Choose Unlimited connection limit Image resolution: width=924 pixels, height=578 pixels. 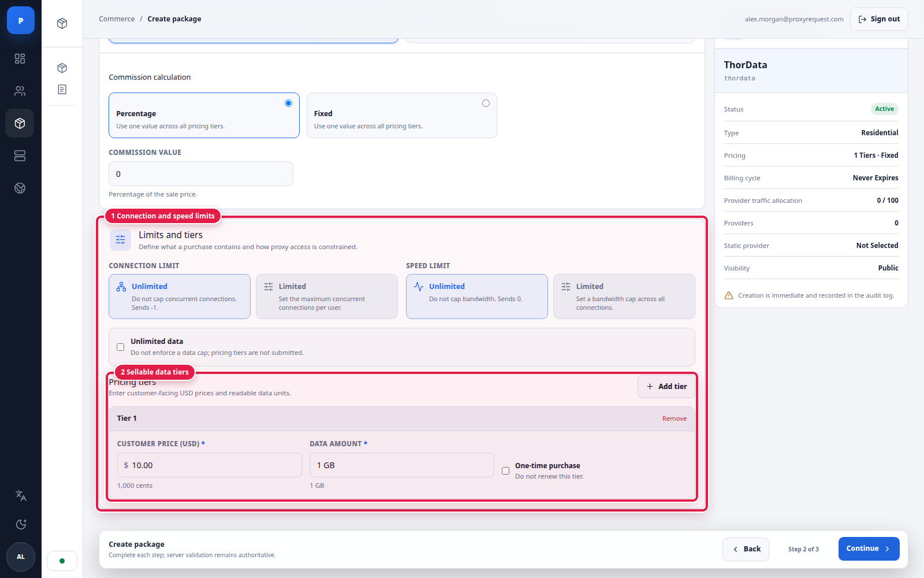point(180,297)
